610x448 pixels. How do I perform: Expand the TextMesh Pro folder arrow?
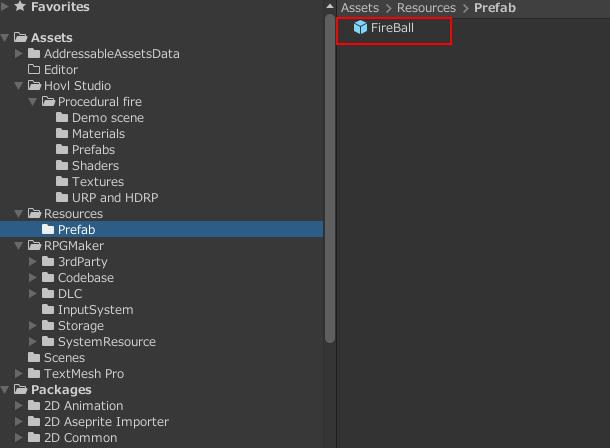coord(18,373)
